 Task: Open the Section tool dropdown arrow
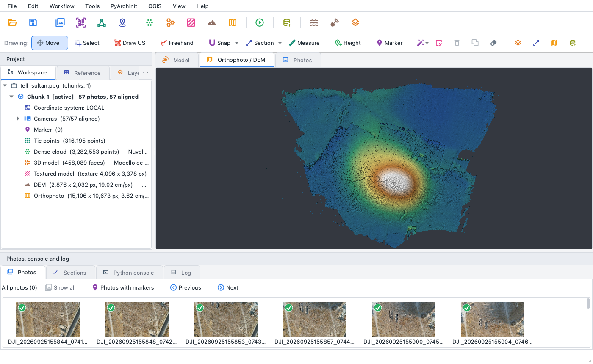280,43
